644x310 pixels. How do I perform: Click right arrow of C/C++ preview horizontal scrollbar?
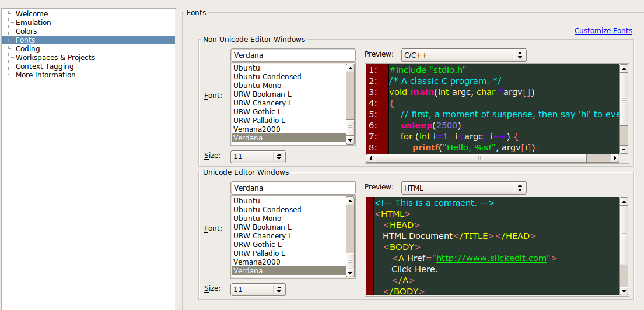coord(615,158)
